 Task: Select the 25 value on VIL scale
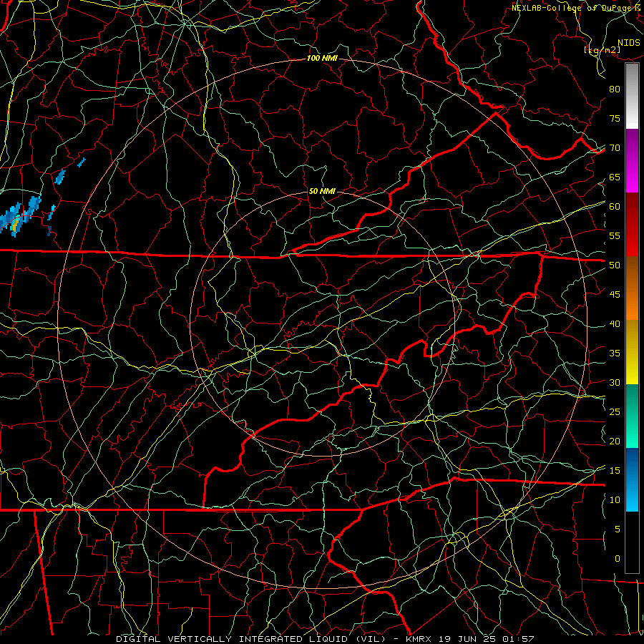coord(615,412)
